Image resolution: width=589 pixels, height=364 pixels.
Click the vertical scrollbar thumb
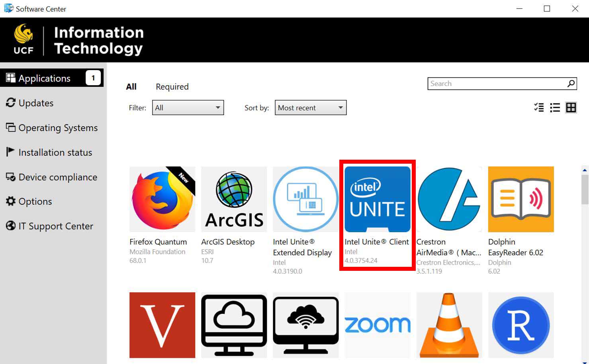[585, 189]
